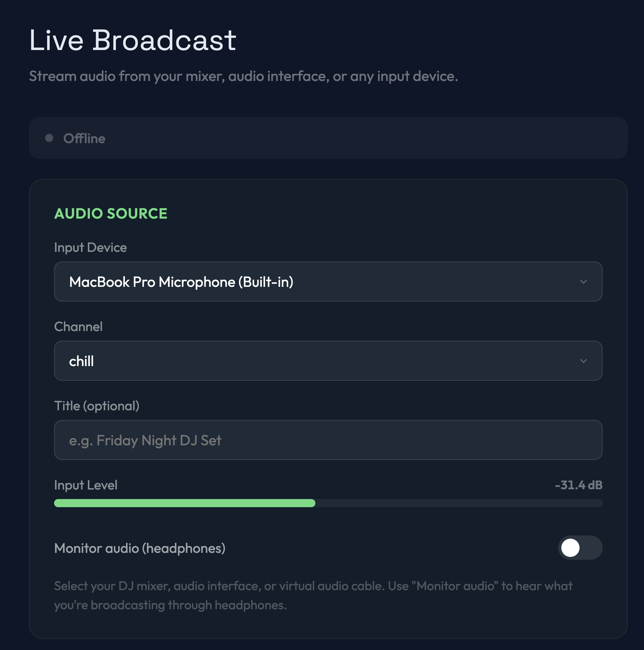This screenshot has height=650, width=644.
Task: Toggle headphone monitoring off after enabling
Action: [x=580, y=548]
